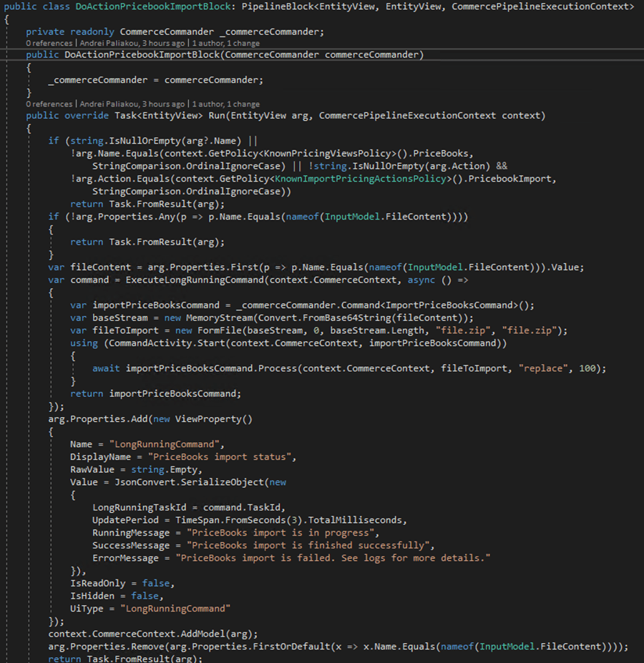The width and height of the screenshot is (644, 663).
Task: Click KnownPricingViewsPolicy type name
Action: pos(327,154)
